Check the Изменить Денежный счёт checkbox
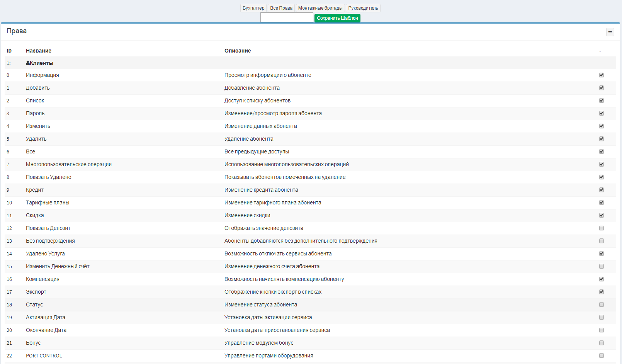Image resolution: width=622 pixels, height=364 pixels. click(602, 266)
